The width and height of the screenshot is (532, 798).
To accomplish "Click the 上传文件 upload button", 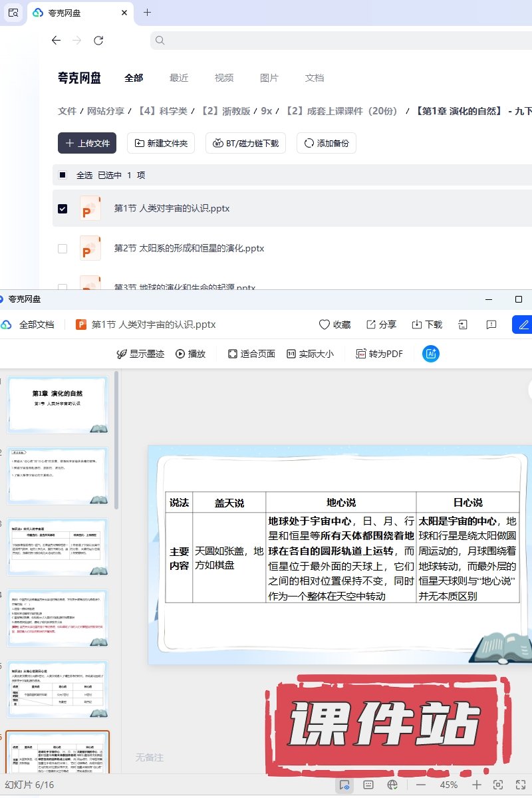I will pyautogui.click(x=87, y=143).
